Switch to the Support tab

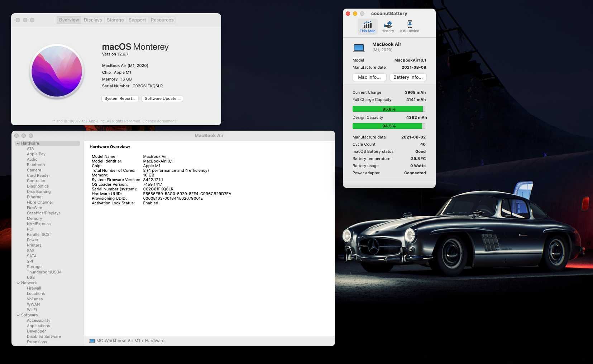(137, 20)
